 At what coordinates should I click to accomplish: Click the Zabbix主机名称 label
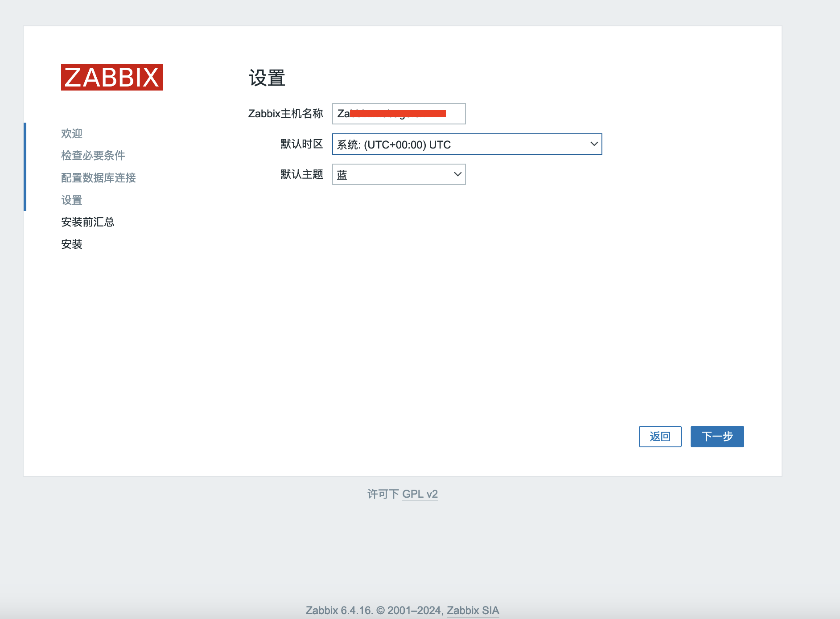pyautogui.click(x=285, y=114)
